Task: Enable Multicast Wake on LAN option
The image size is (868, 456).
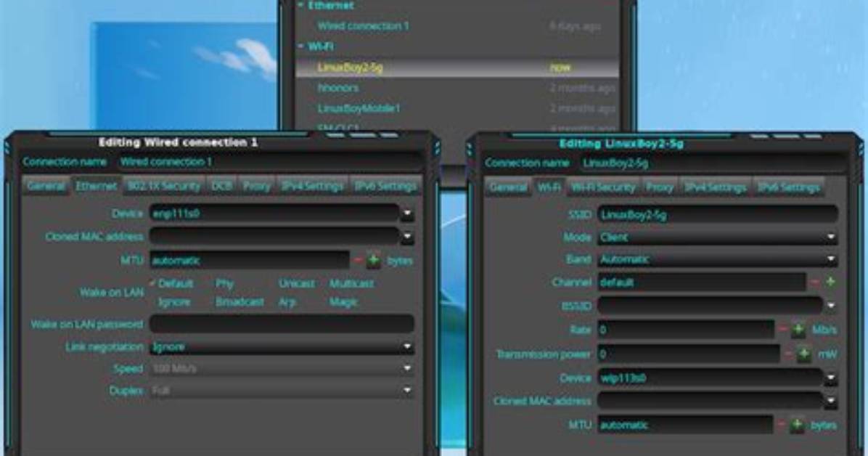Action: (x=351, y=283)
